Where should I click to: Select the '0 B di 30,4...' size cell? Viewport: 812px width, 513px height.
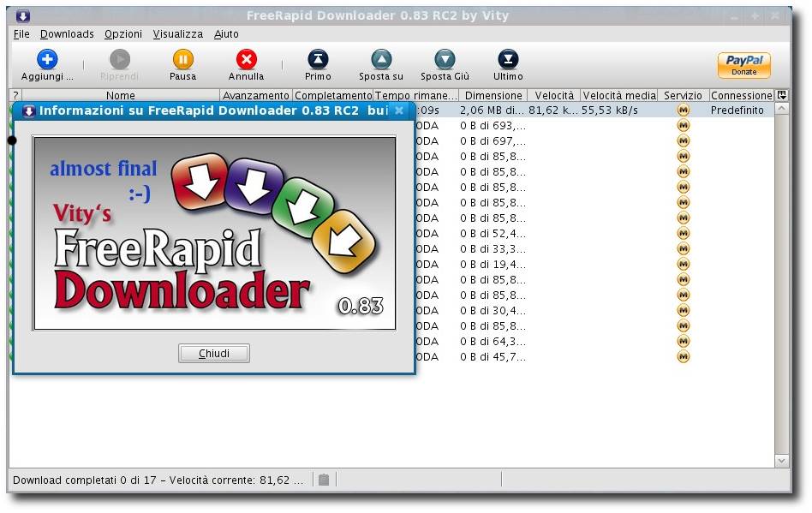point(493,311)
